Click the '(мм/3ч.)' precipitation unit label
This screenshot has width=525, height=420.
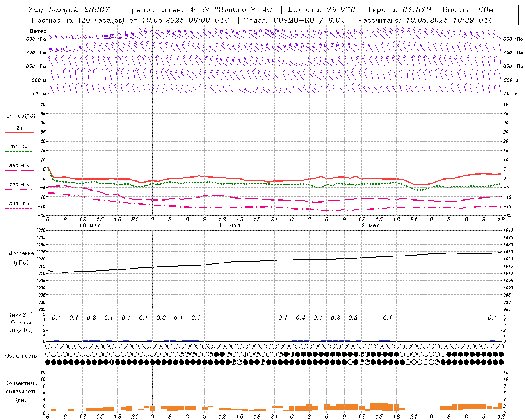coord(21,315)
